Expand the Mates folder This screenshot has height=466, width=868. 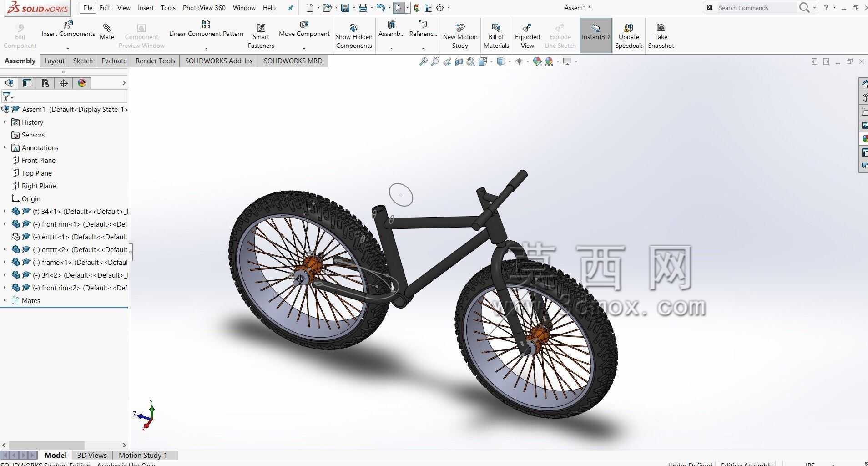[x=5, y=300]
